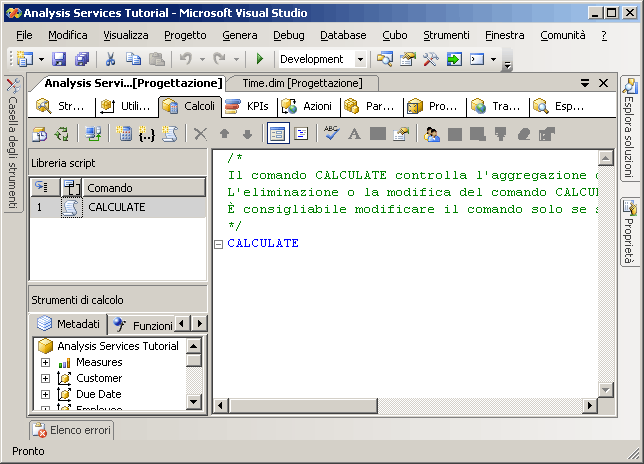The image size is (644, 464).
Task: Open the Command Window dropdown arrow
Action: [x=493, y=59]
